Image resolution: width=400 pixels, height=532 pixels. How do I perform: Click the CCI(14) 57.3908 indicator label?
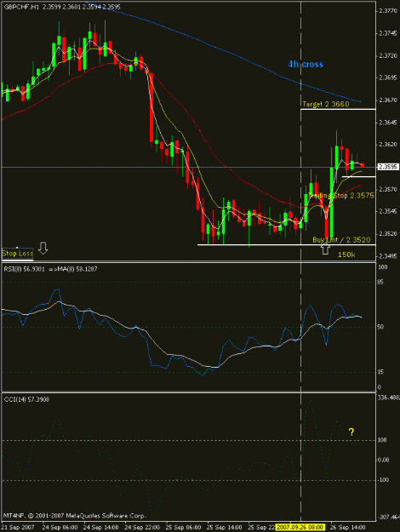click(x=26, y=399)
